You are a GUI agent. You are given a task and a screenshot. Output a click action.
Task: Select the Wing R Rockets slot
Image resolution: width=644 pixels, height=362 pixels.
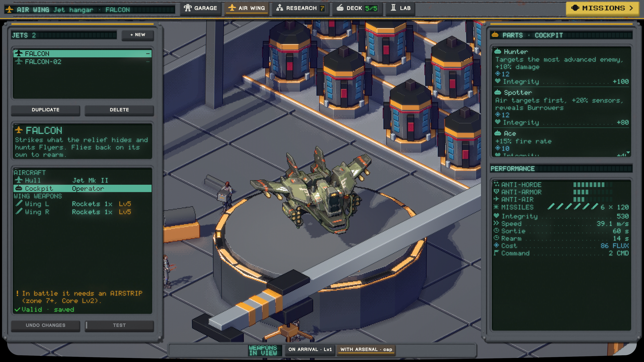(83, 212)
